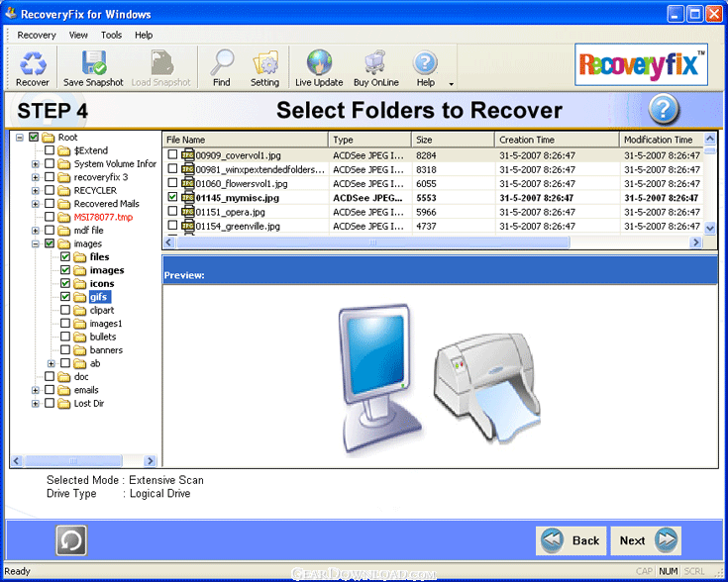Select the 00981_winxpextendedfolders file row
Image resolution: width=728 pixels, height=582 pixels.
pyautogui.click(x=433, y=169)
